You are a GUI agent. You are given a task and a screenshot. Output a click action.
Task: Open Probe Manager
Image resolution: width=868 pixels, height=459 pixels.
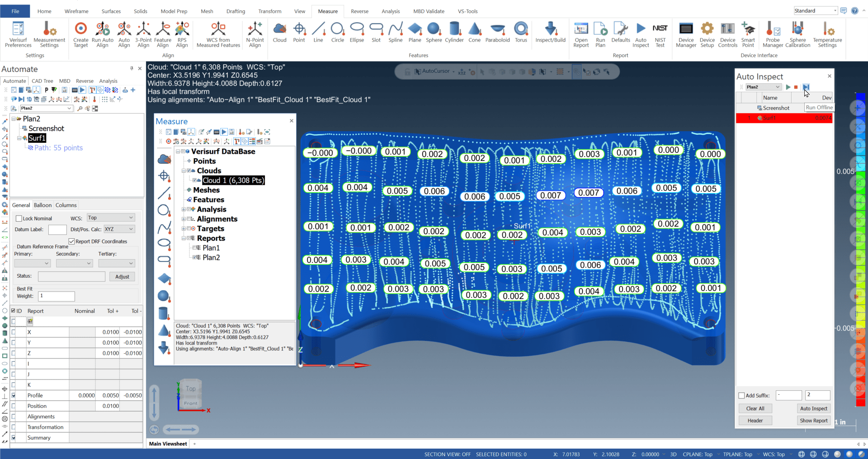tap(773, 34)
